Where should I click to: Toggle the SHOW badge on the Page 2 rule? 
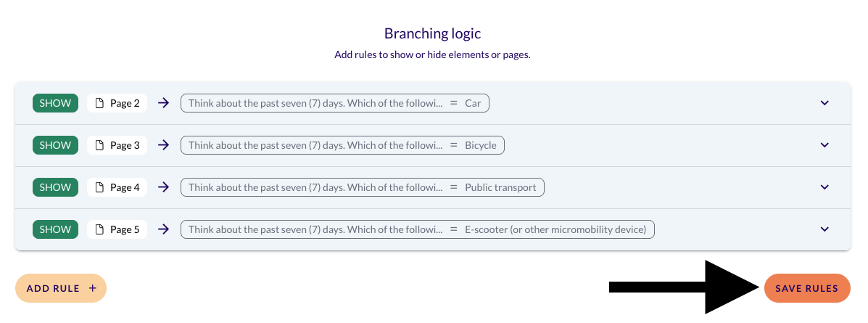pos(55,103)
